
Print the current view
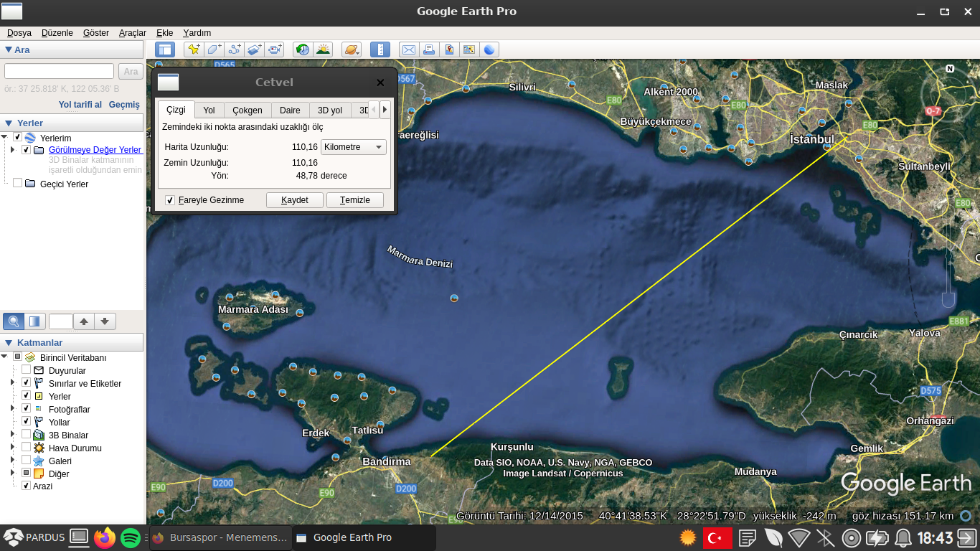coord(429,50)
